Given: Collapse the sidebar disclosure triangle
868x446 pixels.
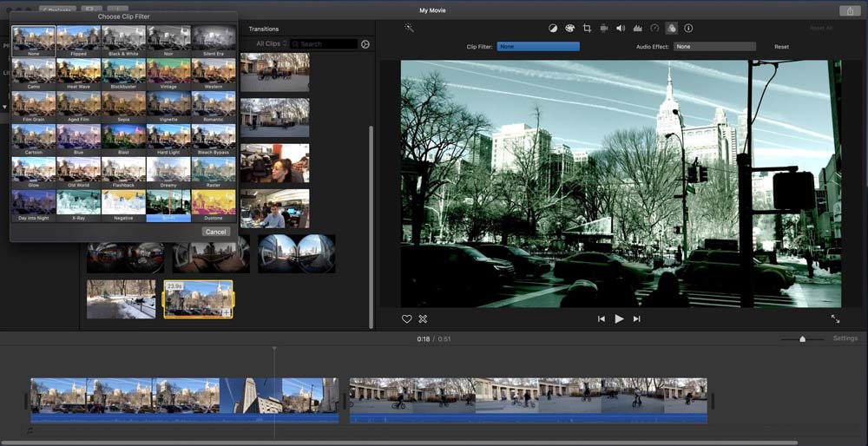Looking at the screenshot, I should click(x=5, y=107).
